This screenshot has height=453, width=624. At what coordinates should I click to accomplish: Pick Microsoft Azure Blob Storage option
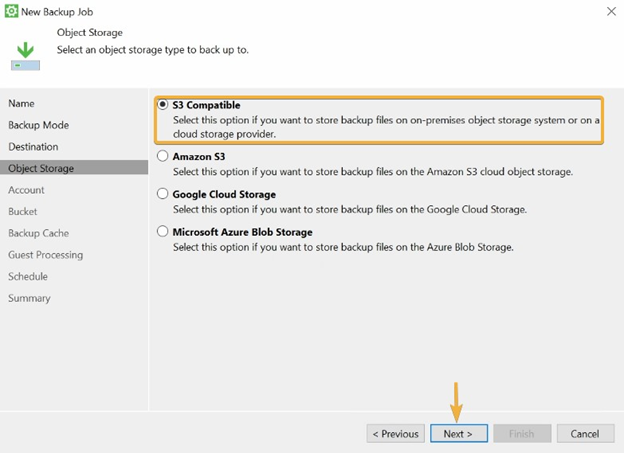pos(162,231)
